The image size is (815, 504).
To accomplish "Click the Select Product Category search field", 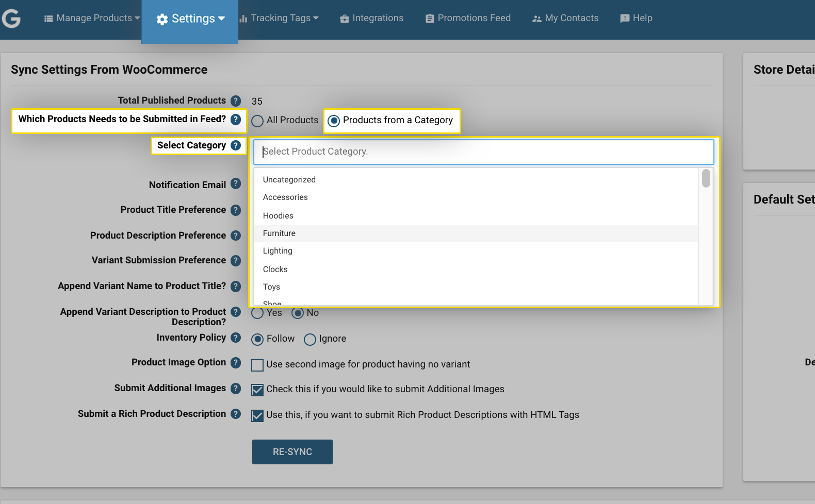I will point(484,152).
